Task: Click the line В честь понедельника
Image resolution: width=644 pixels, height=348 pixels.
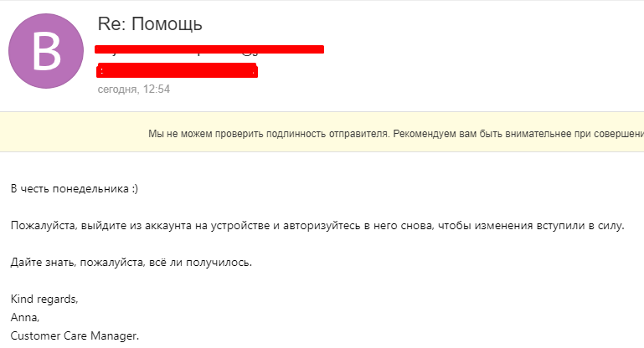Action: tap(74, 189)
